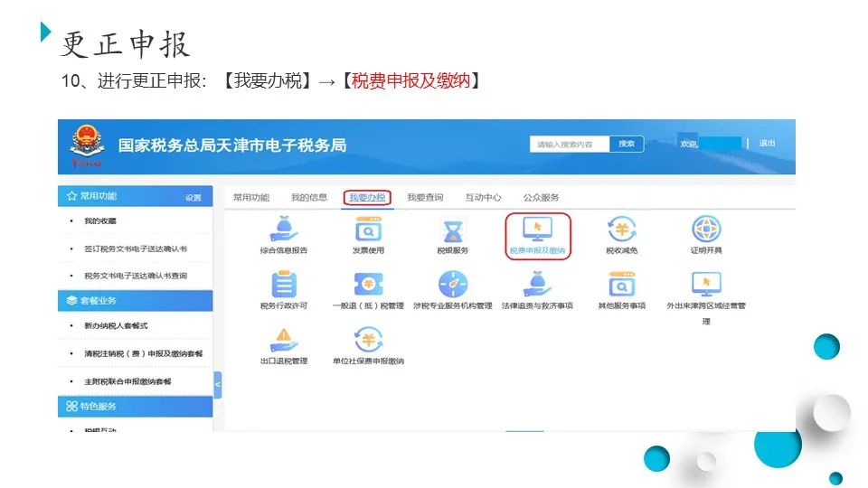Click the star icon beside 常用功能
The height and width of the screenshot is (488, 868).
tap(71, 196)
